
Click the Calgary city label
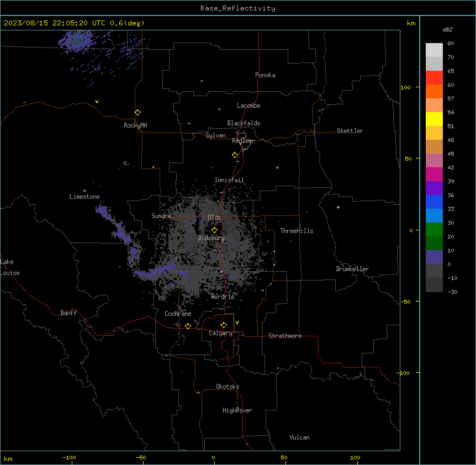[221, 333]
